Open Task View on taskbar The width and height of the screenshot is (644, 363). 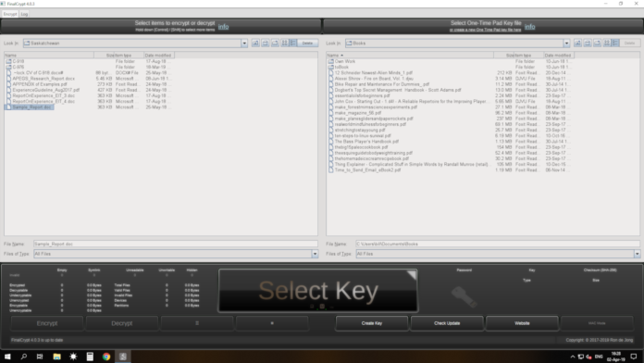pyautogui.click(x=40, y=357)
